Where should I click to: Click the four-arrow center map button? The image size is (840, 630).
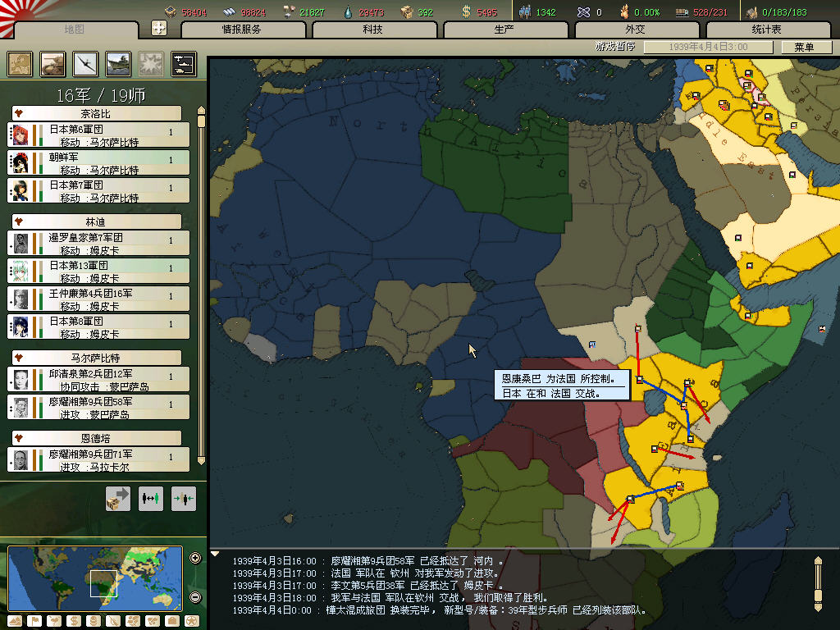pos(159,28)
